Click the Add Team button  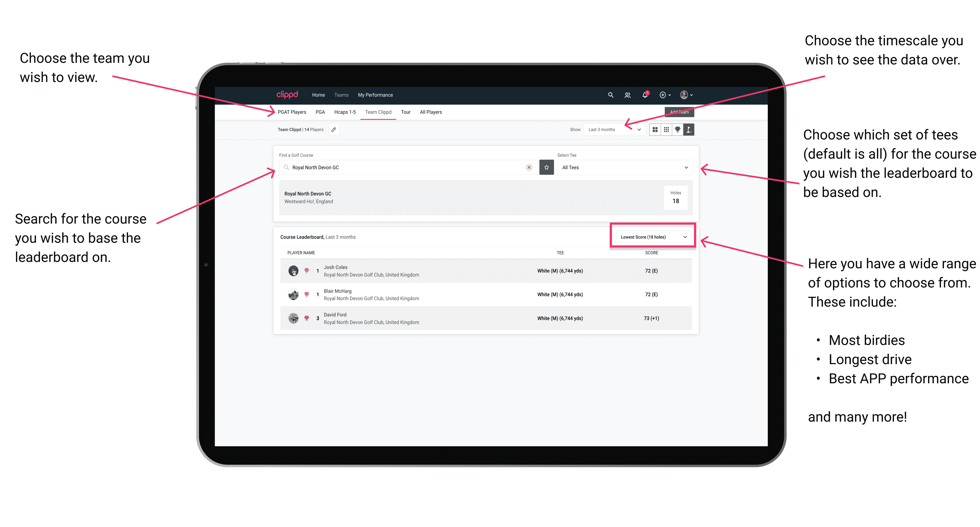pos(680,112)
